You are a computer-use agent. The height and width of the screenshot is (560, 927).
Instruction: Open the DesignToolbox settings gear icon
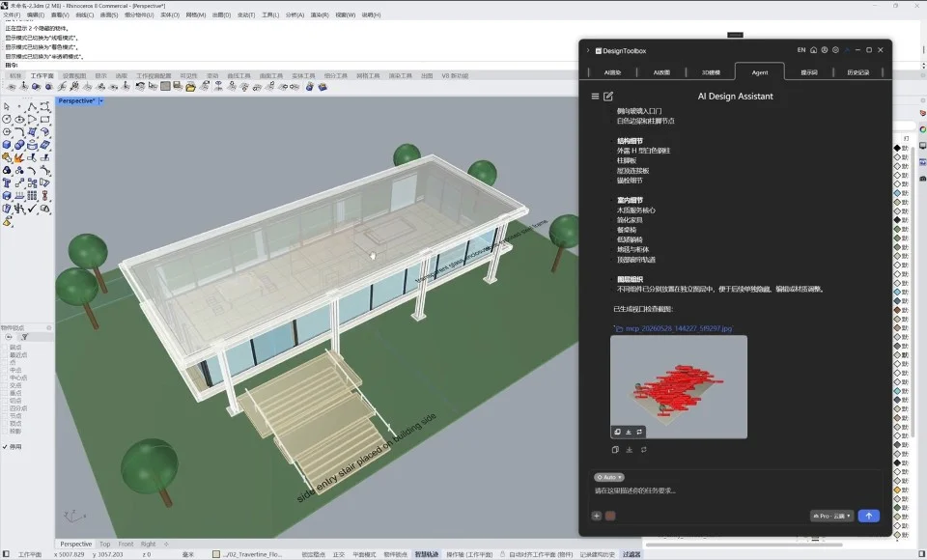coord(835,50)
